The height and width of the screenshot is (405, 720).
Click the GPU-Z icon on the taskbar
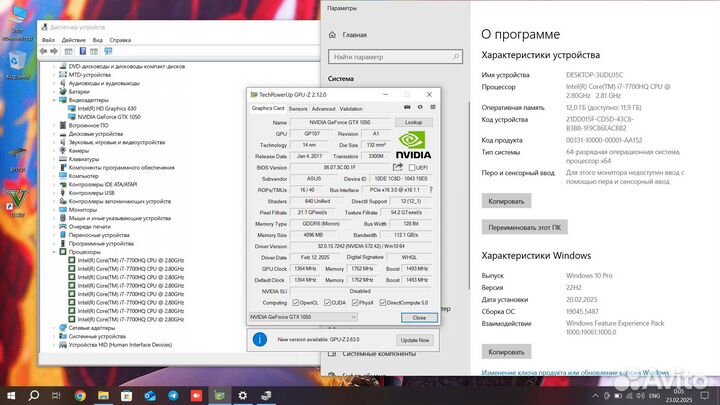(219, 395)
